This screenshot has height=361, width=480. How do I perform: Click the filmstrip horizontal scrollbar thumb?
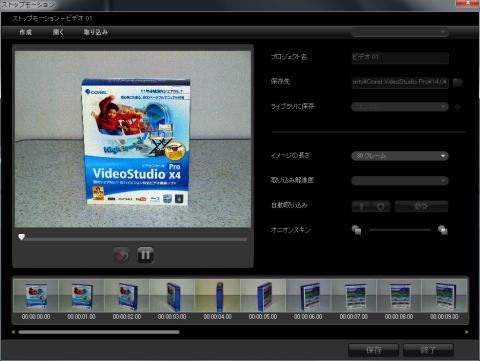(99, 332)
